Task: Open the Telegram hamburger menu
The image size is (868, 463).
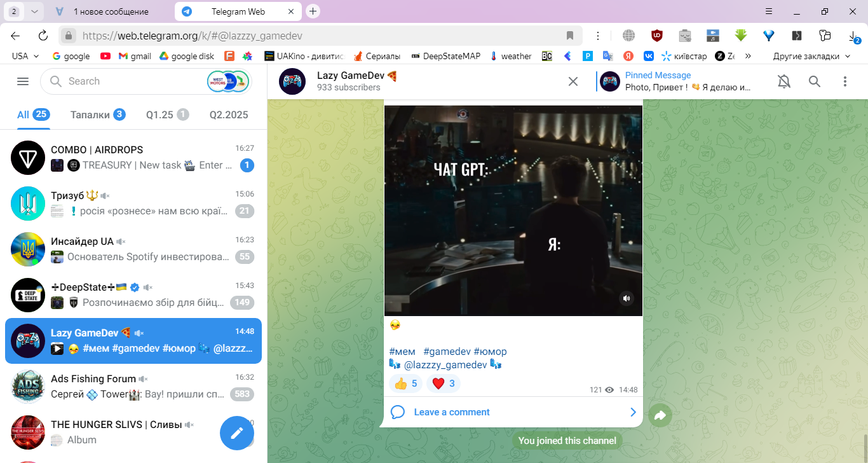Action: 23,81
